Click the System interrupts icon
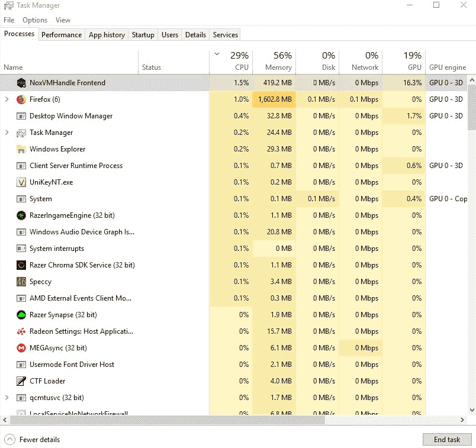This screenshot has width=476, height=448. [21, 249]
